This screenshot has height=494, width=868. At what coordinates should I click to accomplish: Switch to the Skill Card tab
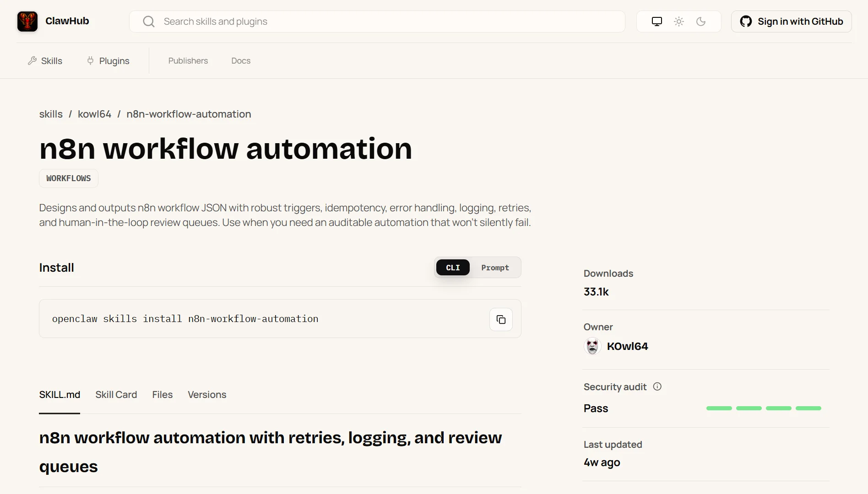(116, 395)
